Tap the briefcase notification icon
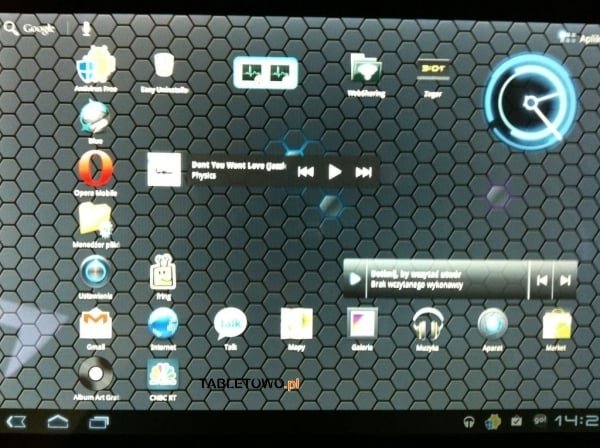 pos(517,421)
